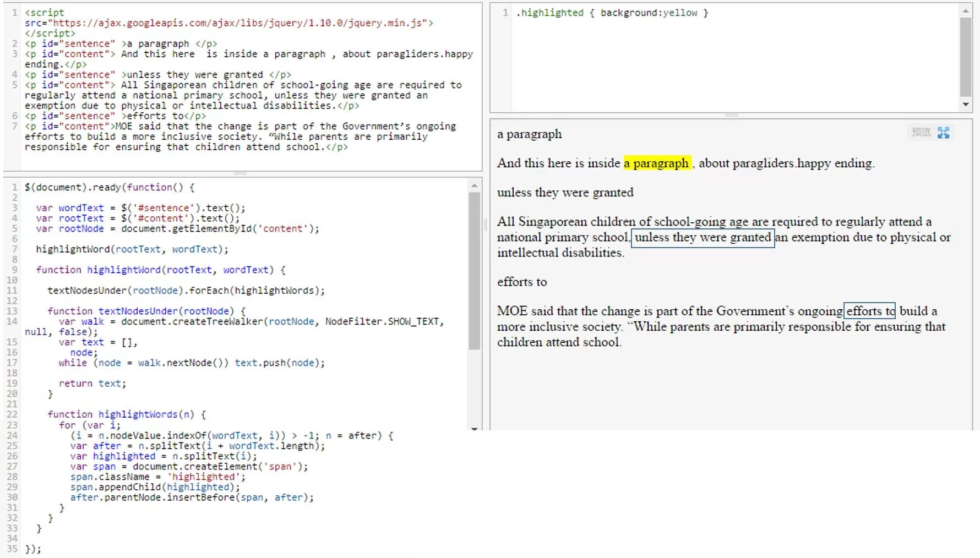Click the 'var rootNode' getElementById line
The height and width of the screenshot is (558, 980).
tap(178, 228)
